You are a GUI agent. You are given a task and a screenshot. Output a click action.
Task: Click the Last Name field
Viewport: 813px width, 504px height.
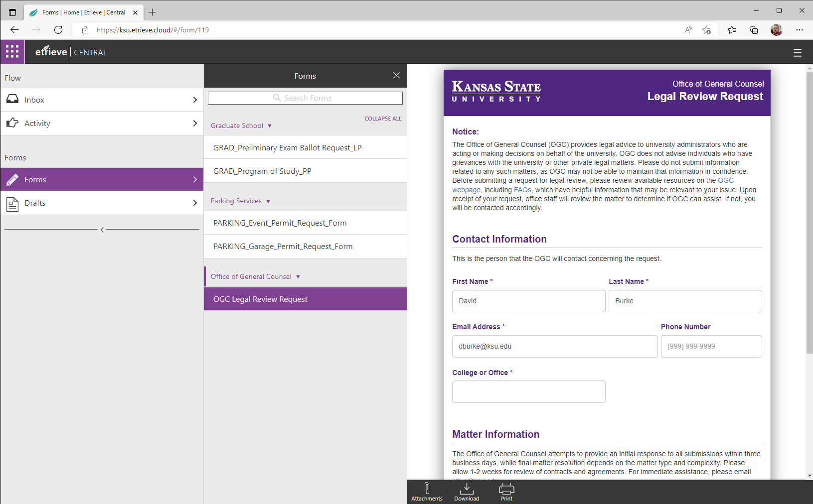click(x=685, y=301)
